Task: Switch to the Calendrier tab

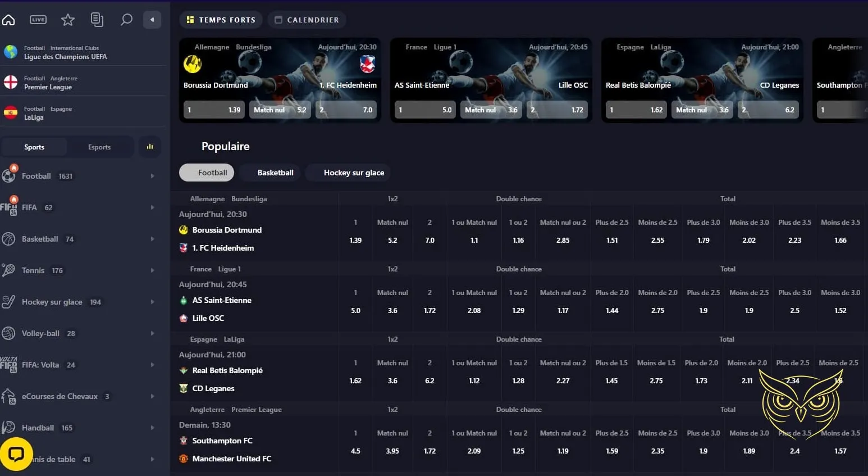Action: click(307, 20)
